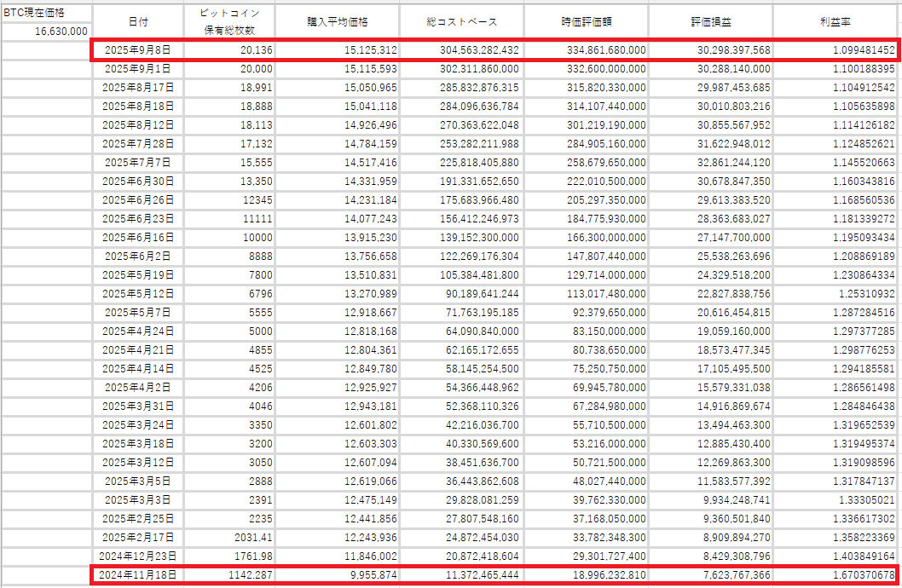Click the 購入平均価格 column header
Image resolution: width=902 pixels, height=588 pixels.
[x=338, y=22]
